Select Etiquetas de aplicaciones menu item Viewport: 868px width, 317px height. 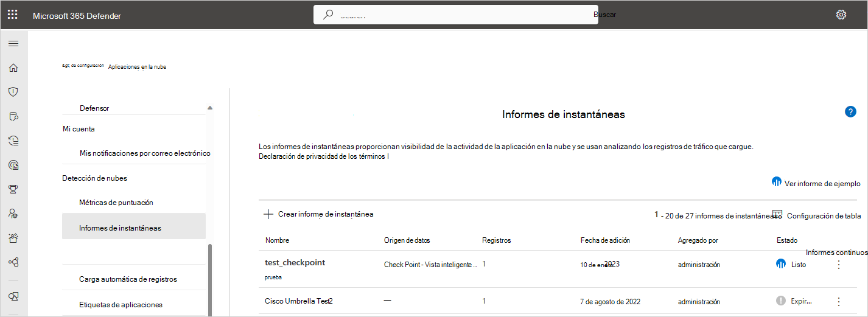click(x=121, y=305)
